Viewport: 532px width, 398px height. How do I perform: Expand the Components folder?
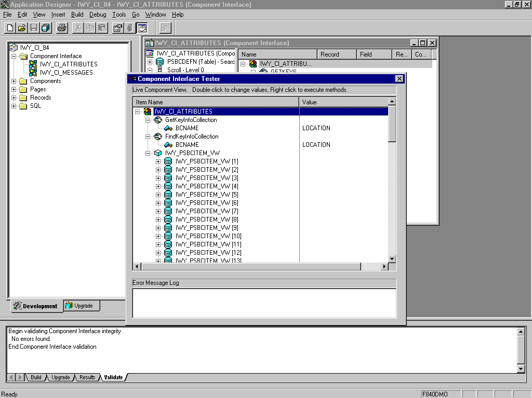14,81
